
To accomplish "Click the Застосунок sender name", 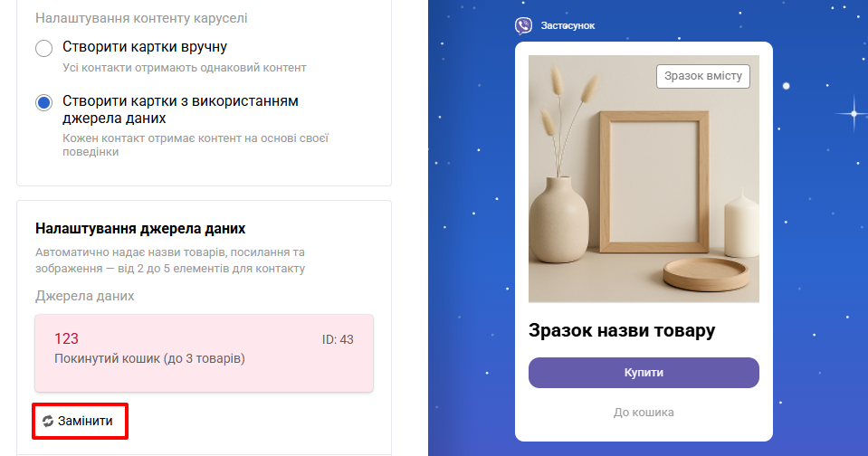I will click(568, 25).
